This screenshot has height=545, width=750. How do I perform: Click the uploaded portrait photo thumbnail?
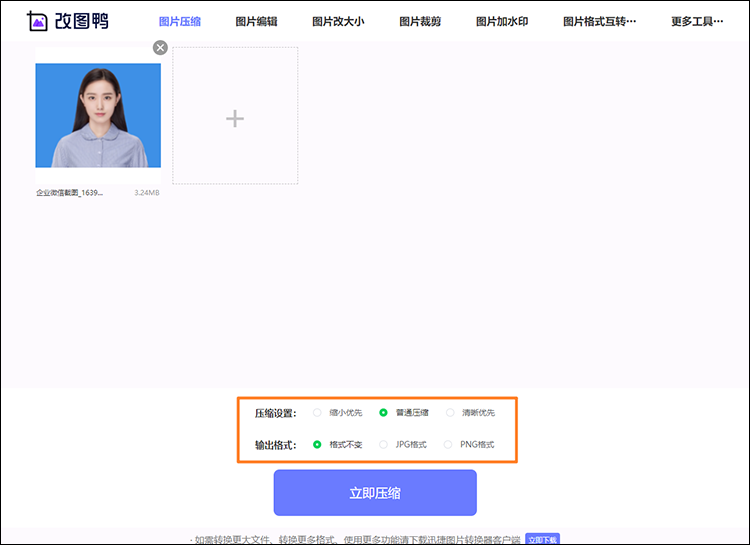(x=98, y=115)
